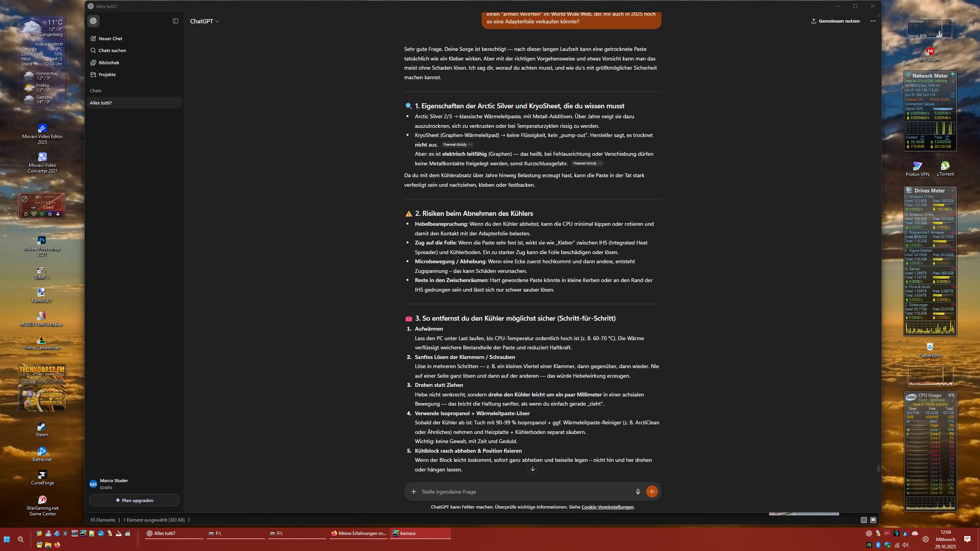Screen dimensions: 980x551
Task: Click the microphone dictation icon
Action: tap(638, 492)
